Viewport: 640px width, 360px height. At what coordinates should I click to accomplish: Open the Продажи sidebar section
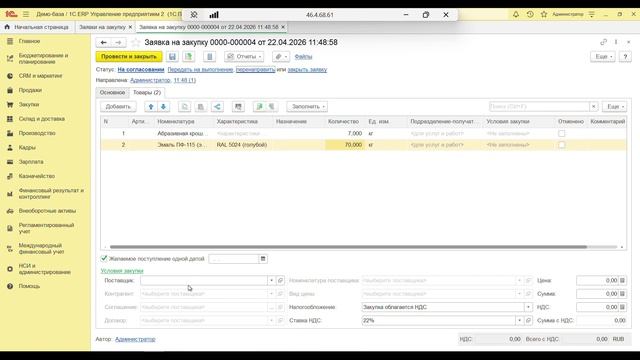[x=30, y=90]
